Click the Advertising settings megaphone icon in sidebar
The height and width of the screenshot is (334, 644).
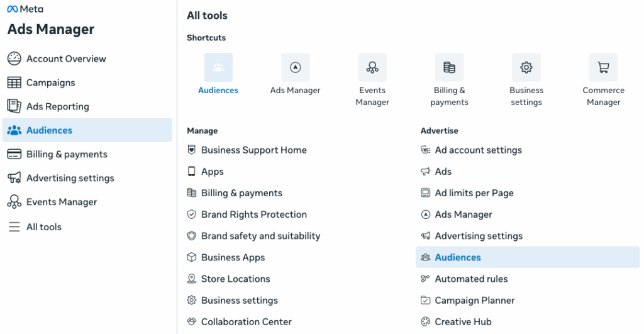coord(14,178)
